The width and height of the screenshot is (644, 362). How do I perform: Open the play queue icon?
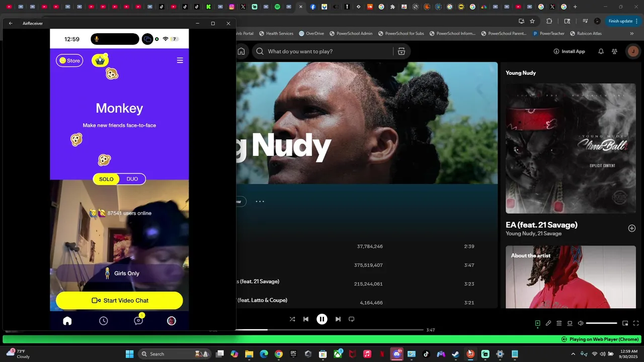coord(559,323)
